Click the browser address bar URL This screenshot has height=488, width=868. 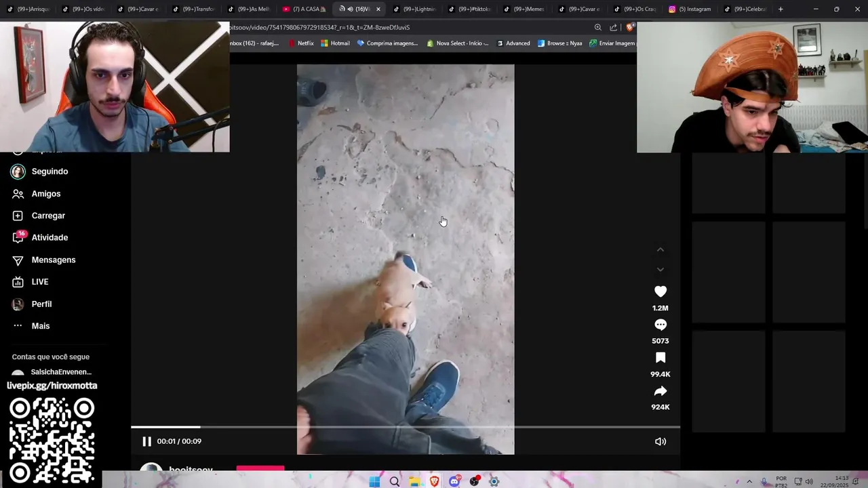pos(320,28)
